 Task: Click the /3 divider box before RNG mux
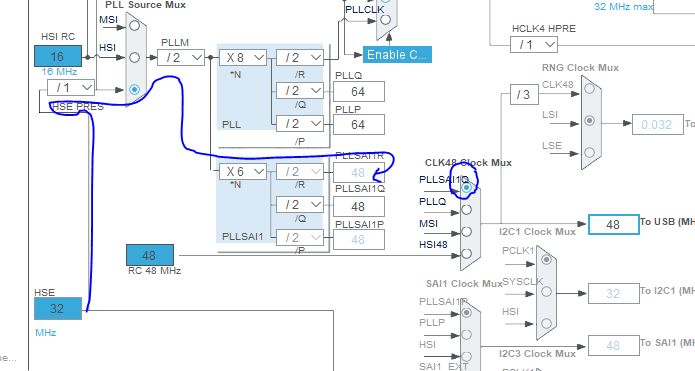click(x=524, y=94)
